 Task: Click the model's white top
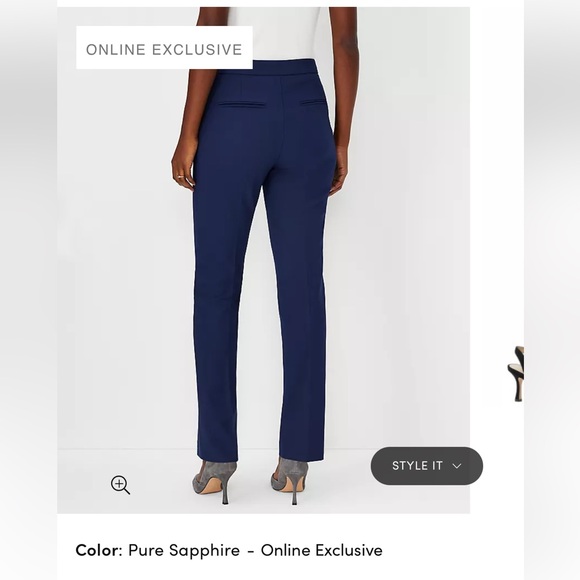pos(274,34)
